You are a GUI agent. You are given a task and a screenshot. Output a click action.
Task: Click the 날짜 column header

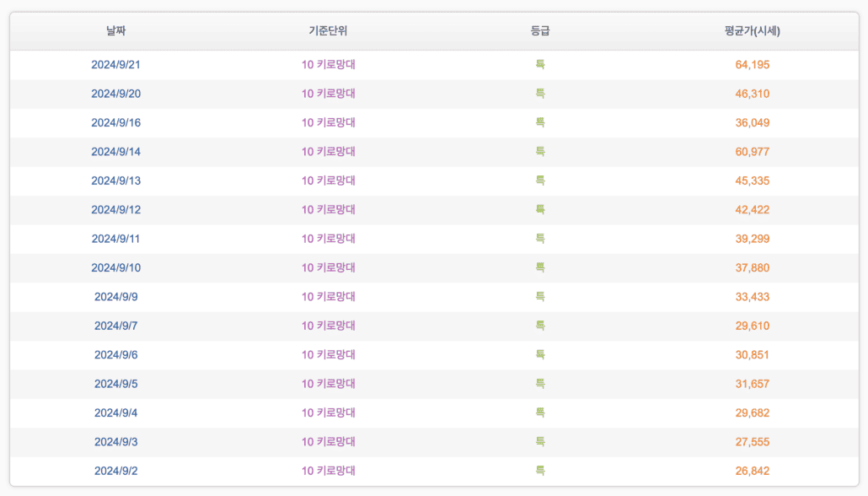coord(115,31)
